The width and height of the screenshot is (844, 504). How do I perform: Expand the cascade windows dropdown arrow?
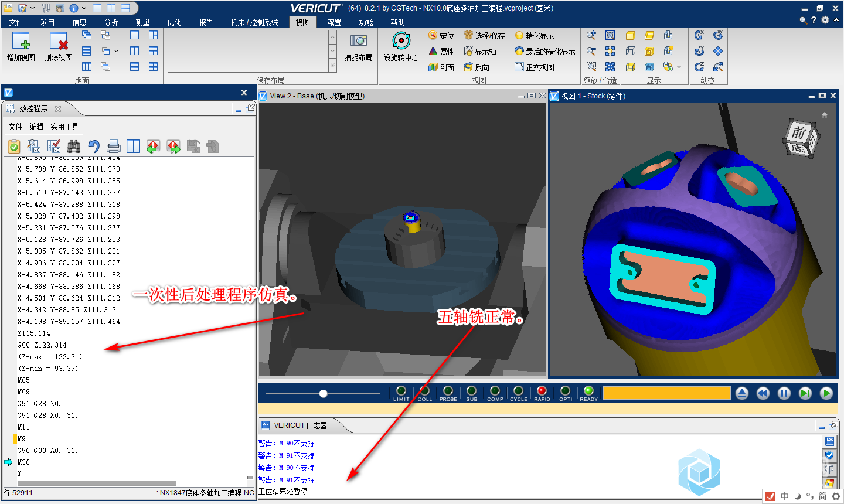pyautogui.click(x=117, y=51)
